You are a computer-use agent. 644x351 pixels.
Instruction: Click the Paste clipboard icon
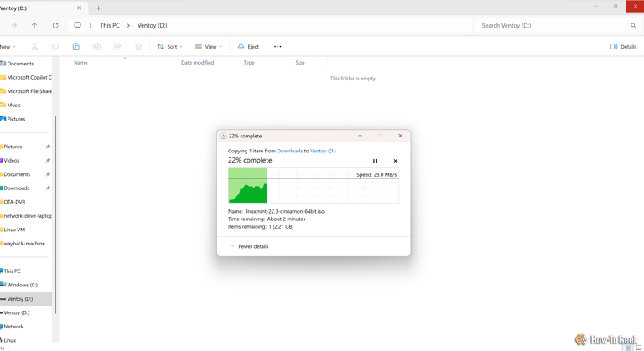[76, 47]
